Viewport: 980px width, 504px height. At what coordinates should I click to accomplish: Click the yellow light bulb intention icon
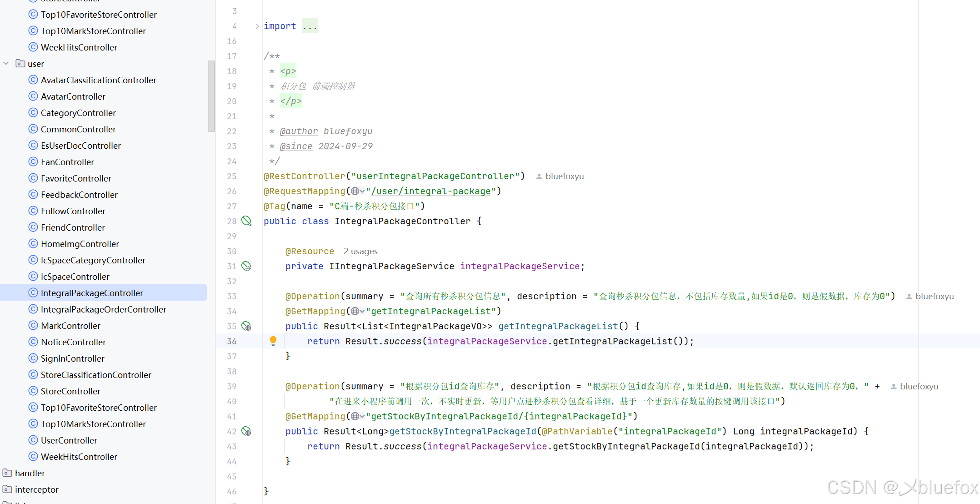click(x=273, y=340)
